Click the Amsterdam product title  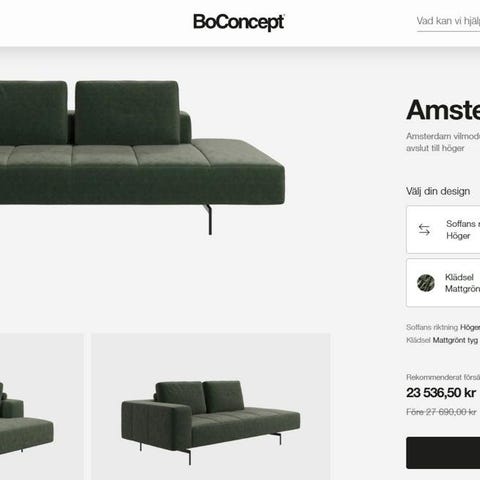[443, 110]
